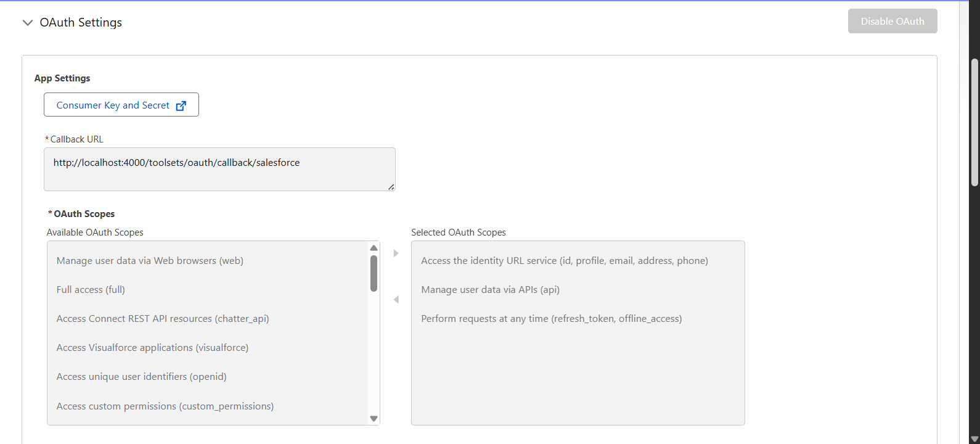980x444 pixels.
Task: Click the page vertical scrollbar thumb
Action: 974,122
